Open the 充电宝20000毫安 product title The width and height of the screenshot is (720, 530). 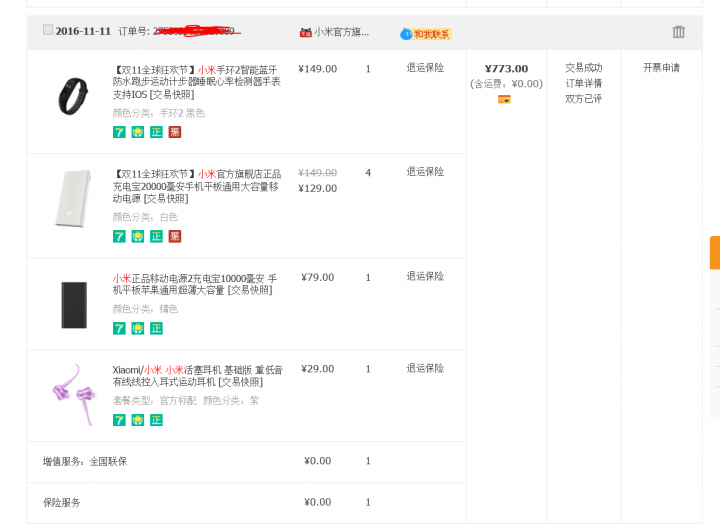(x=197, y=186)
